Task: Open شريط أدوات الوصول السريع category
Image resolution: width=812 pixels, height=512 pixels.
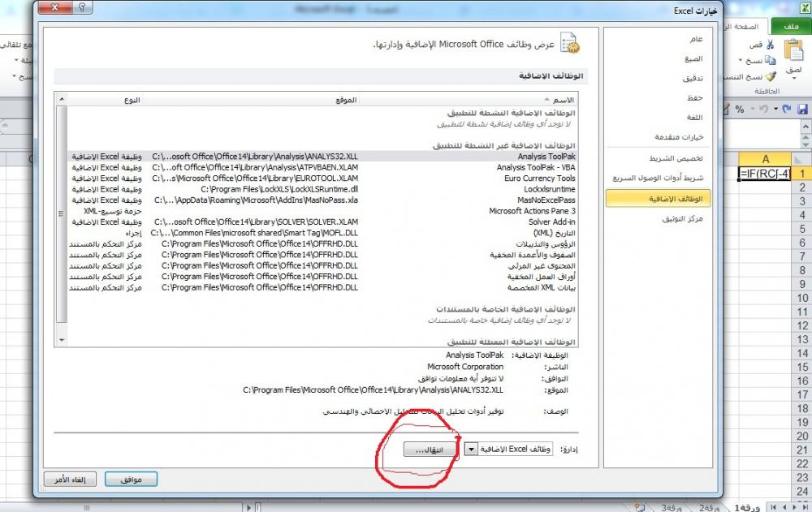Action: 658,178
